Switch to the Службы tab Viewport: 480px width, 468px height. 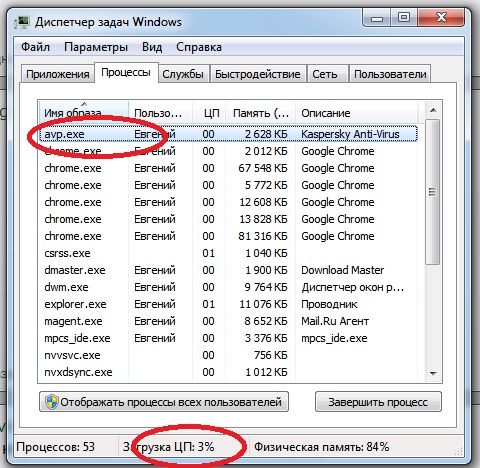183,74
